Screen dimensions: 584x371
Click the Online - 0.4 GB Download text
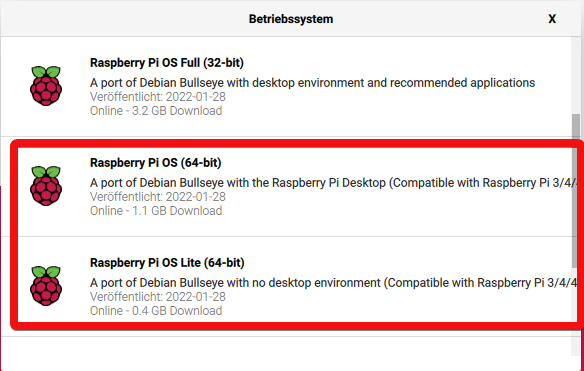pyautogui.click(x=156, y=311)
